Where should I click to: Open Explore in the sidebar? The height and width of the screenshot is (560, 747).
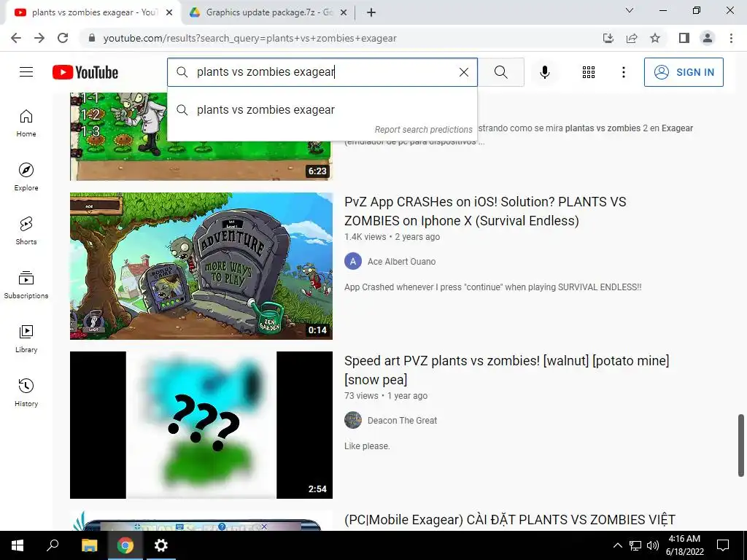coord(26,176)
